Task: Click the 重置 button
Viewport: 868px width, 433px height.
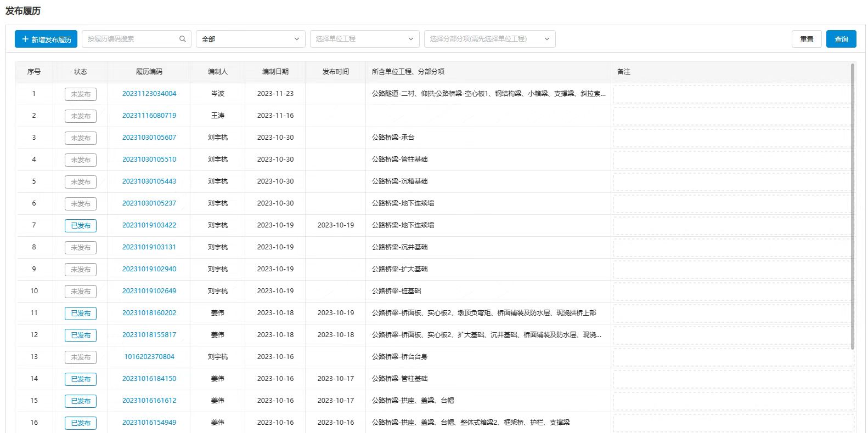Action: pyautogui.click(x=807, y=39)
